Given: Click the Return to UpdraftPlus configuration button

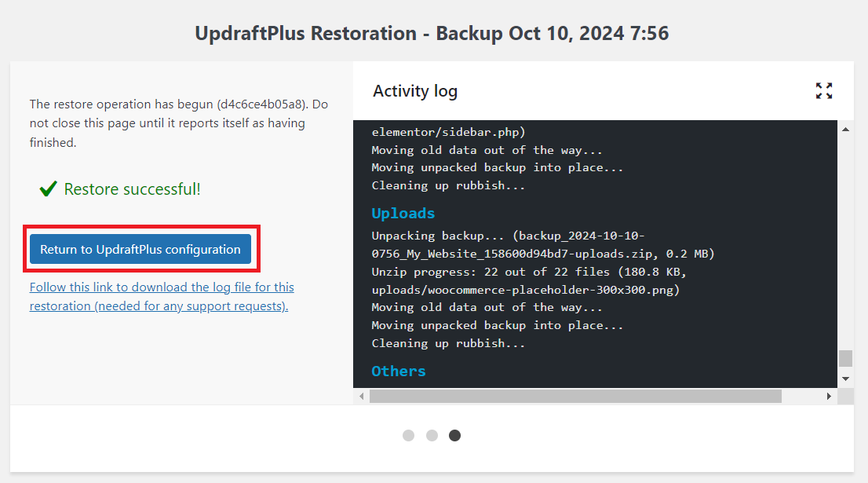Looking at the screenshot, I should pos(141,248).
